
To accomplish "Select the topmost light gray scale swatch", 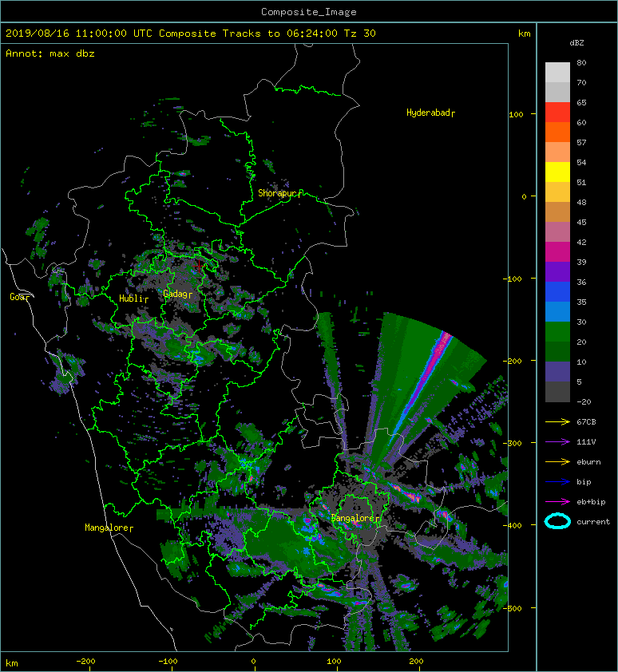I will (x=557, y=72).
